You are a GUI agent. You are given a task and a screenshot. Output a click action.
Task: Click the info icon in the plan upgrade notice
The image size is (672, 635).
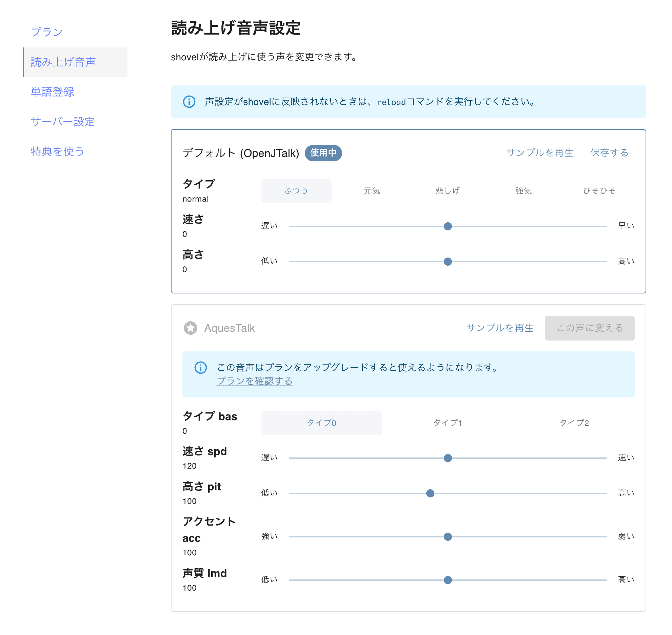tap(201, 368)
